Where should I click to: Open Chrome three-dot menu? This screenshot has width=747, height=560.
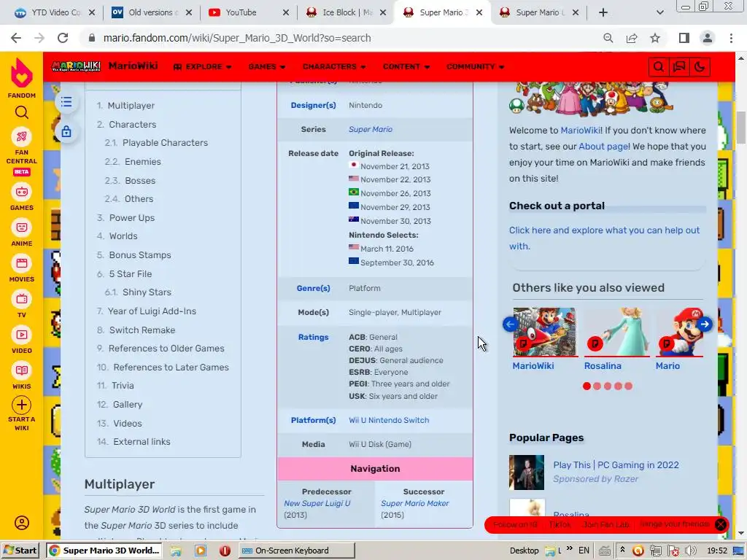tap(731, 38)
